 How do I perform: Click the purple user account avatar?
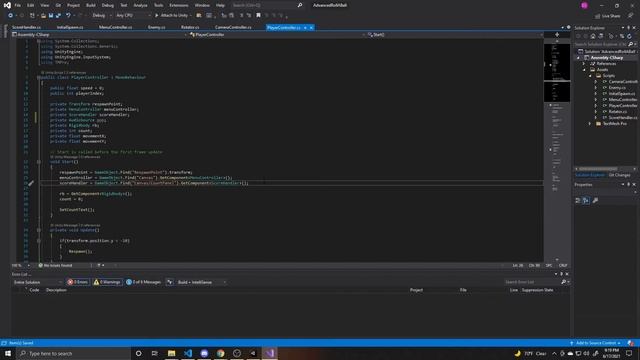point(584,5)
